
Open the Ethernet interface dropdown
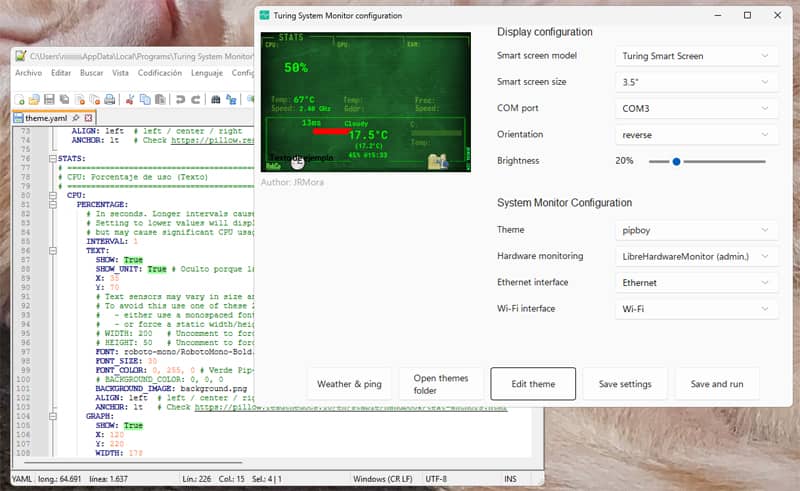click(x=696, y=283)
